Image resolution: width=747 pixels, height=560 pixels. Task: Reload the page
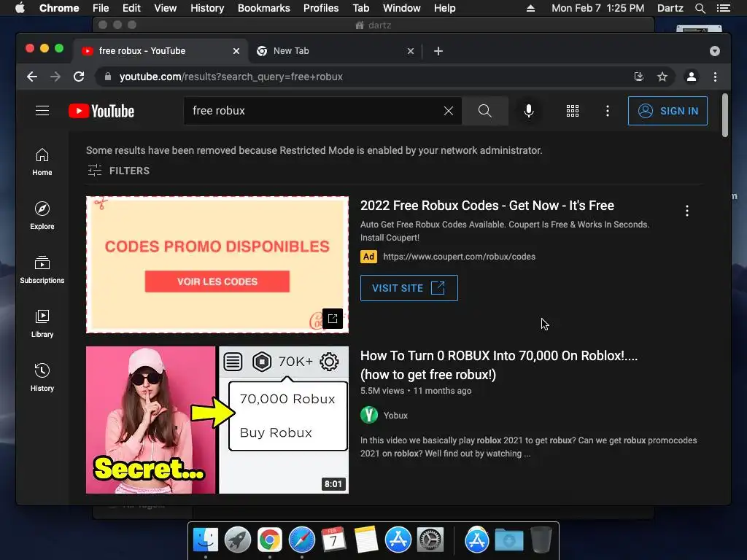pos(79,77)
